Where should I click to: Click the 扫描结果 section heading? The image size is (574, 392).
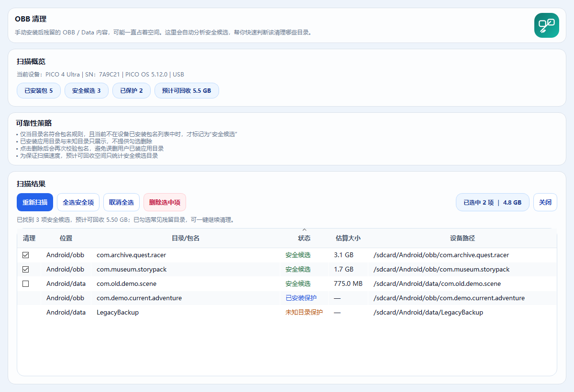pyautogui.click(x=31, y=184)
